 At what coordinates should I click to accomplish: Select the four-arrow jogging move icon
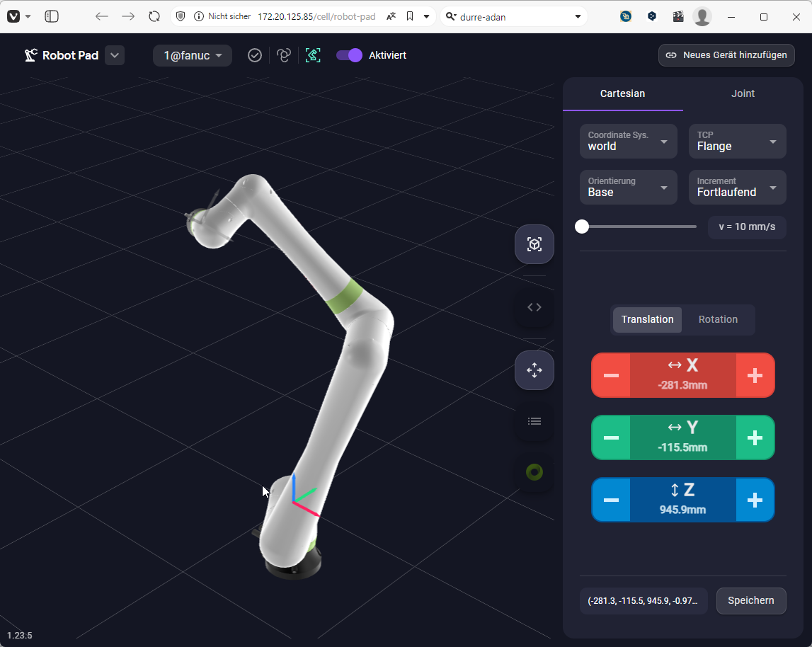pyautogui.click(x=534, y=370)
